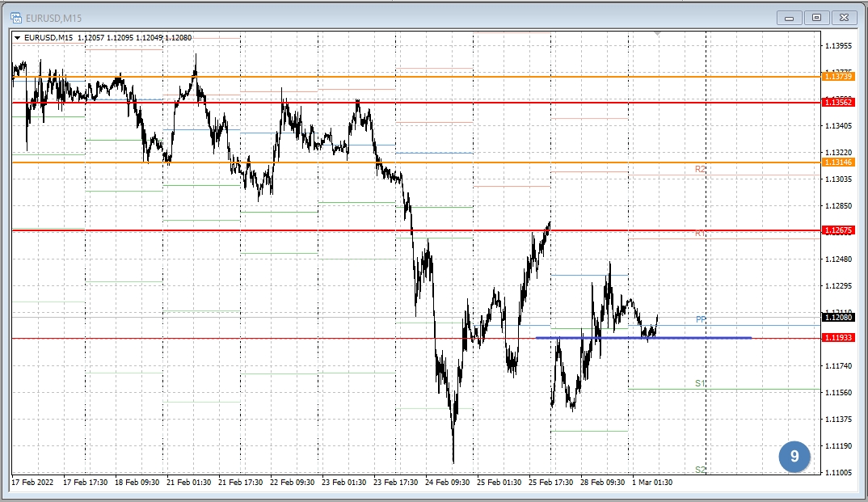This screenshot has height=502, width=868.
Task: Click the S1 support label
Action: 700,382
